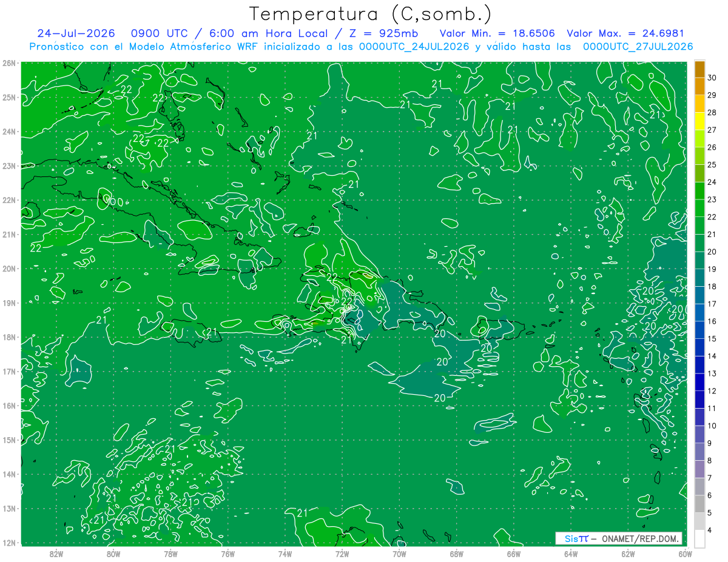This screenshot has width=728, height=562.
Task: Click the '76W' longitude axis label
Action: click(x=228, y=553)
